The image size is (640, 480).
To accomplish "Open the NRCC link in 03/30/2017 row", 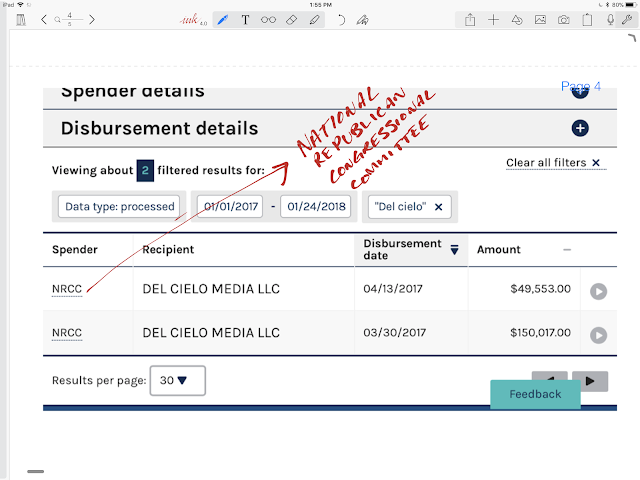I will pos(67,333).
